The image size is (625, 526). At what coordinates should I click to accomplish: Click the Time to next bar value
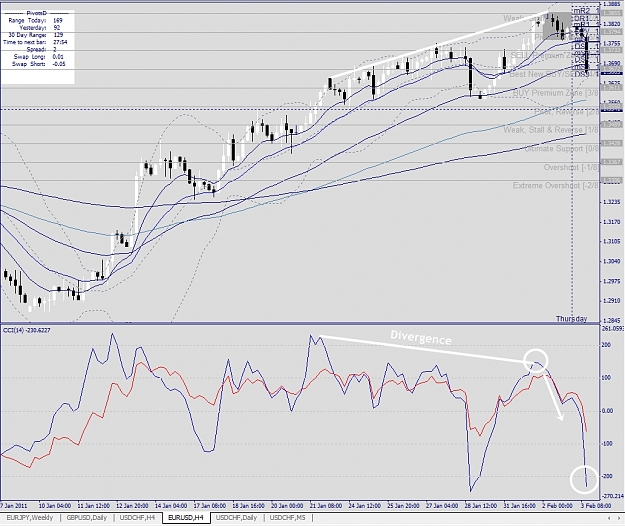click(60, 42)
